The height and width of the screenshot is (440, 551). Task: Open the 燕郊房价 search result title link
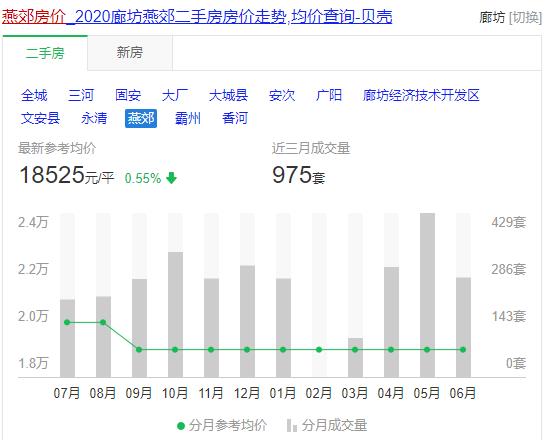click(197, 17)
